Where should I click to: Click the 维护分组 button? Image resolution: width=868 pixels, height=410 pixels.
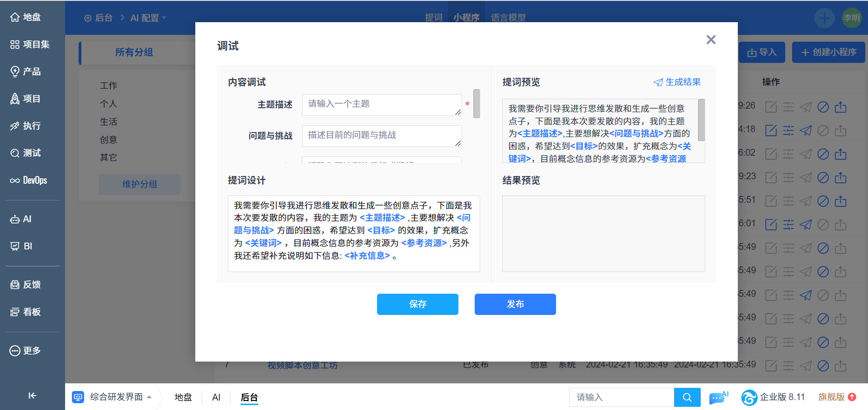pos(140,184)
